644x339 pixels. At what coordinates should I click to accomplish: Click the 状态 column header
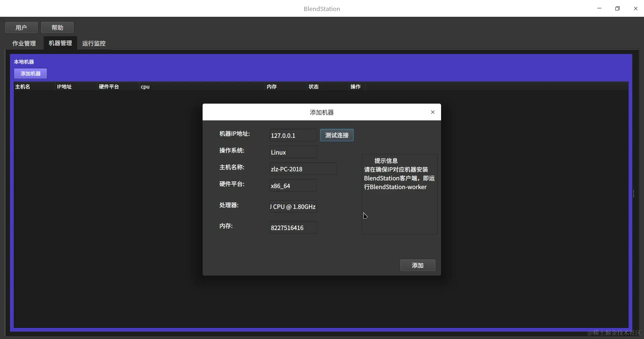(328, 87)
